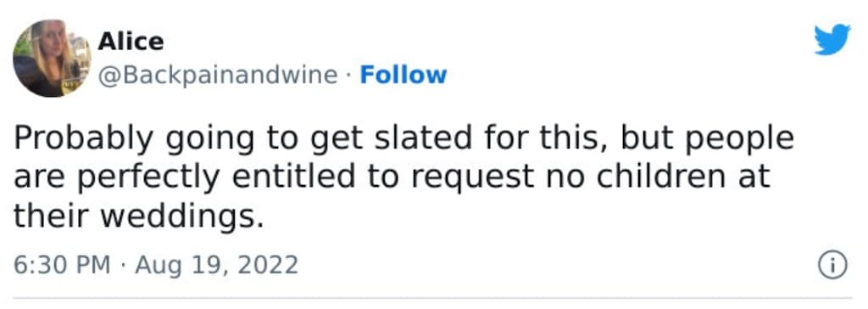868x309 pixels.
Task: Open the @Backpainandwine handle
Action: tap(218, 76)
